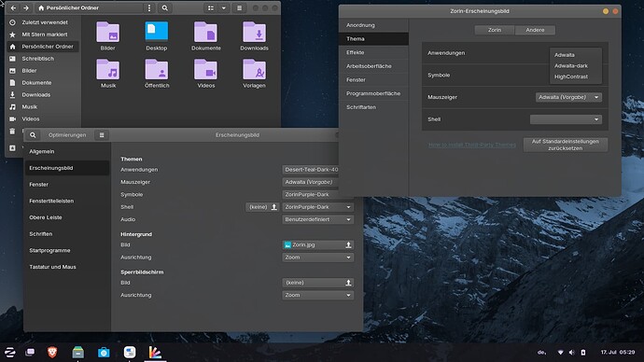Go back with the back arrow
Viewport: 644px width, 362px height.
point(14,7)
